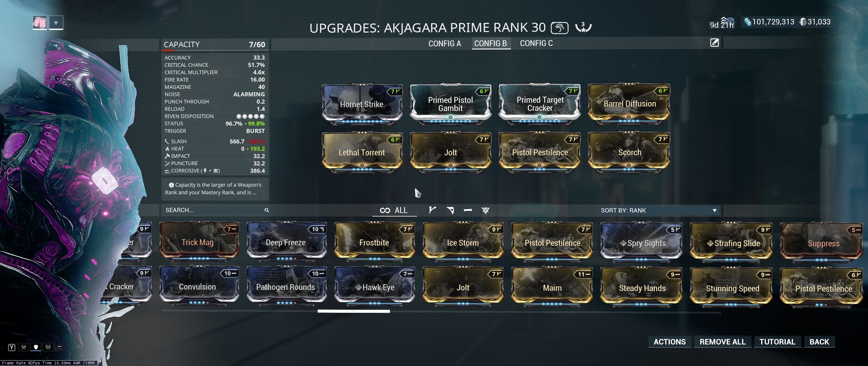Click the horizontal mod list scrollbar
Screen dimensions: 868x366
tap(354, 311)
